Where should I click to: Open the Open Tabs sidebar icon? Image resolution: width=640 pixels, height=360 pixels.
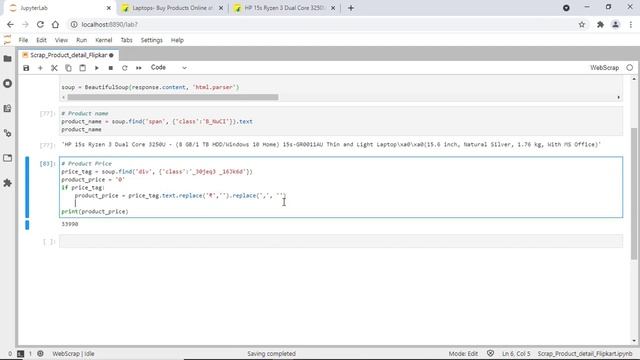(x=7, y=158)
